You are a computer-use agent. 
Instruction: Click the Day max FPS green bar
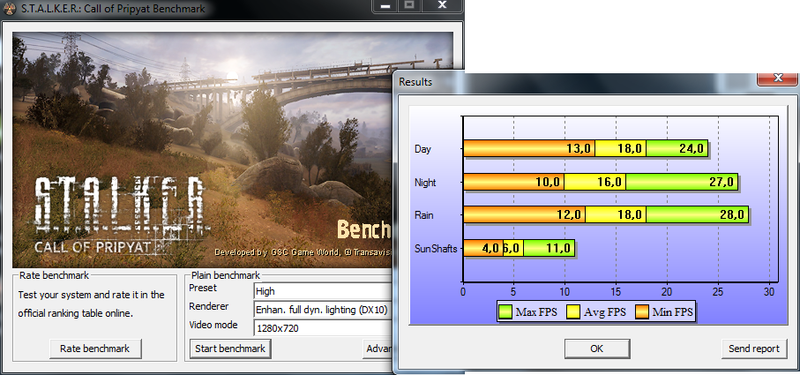(677, 148)
